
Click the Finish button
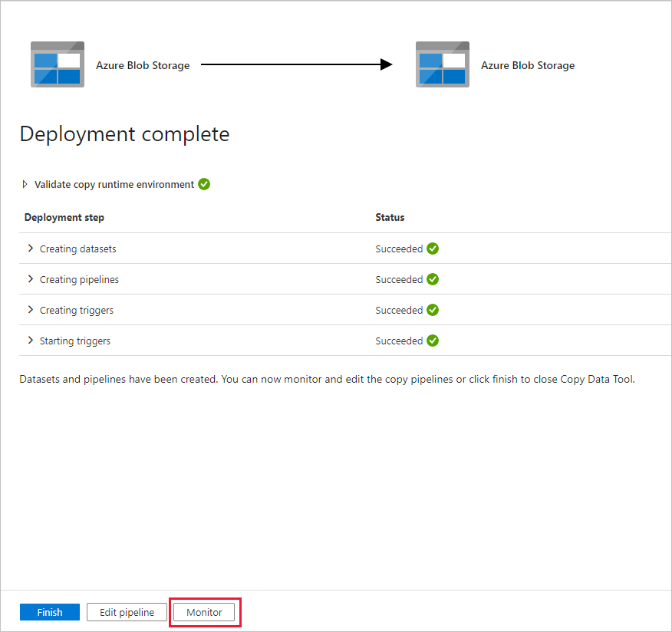pyautogui.click(x=49, y=612)
